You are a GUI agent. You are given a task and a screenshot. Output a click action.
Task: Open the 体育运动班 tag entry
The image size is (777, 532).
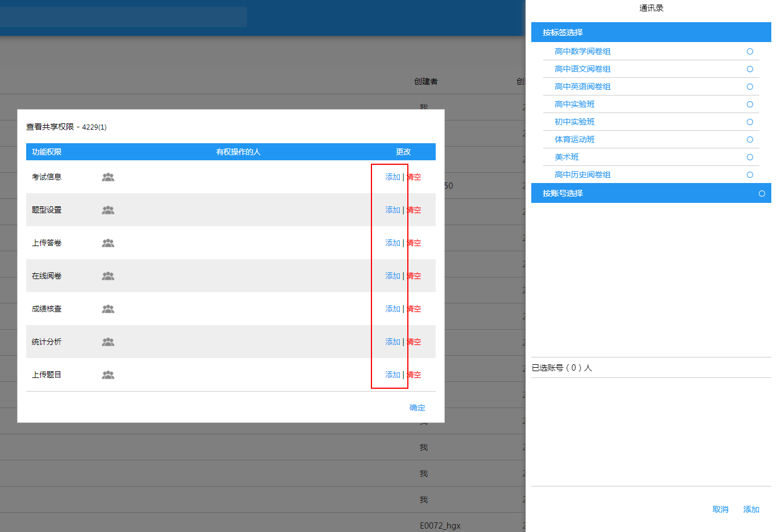[x=575, y=139]
